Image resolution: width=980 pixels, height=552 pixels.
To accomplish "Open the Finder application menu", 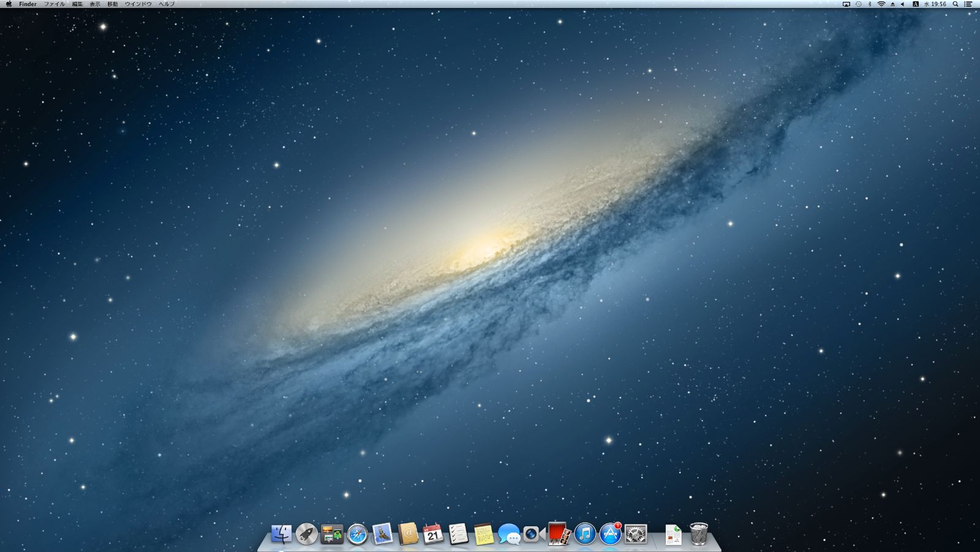I will click(28, 4).
